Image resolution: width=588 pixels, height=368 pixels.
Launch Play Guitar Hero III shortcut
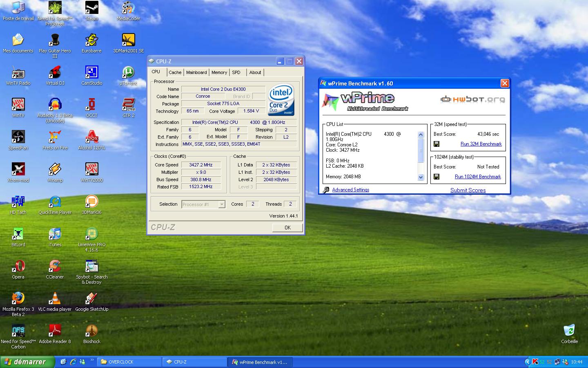click(x=55, y=45)
